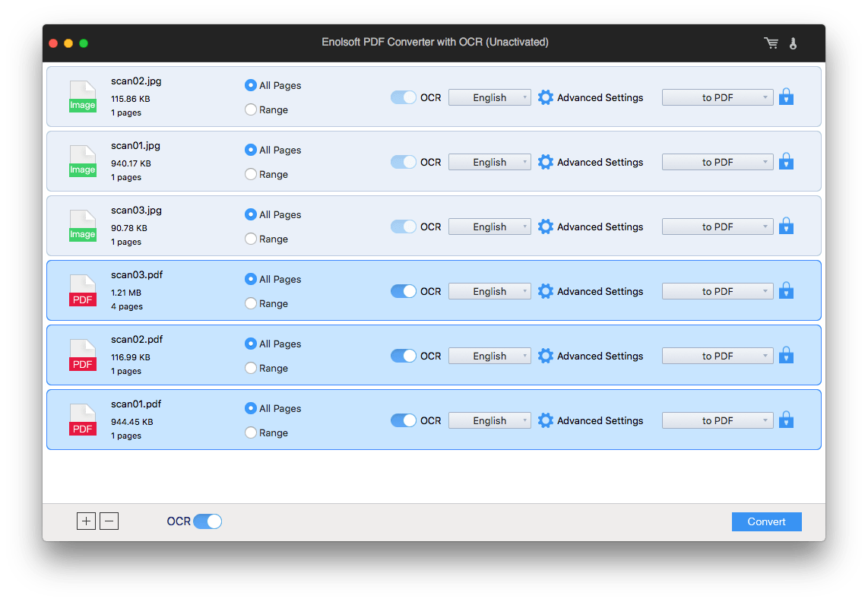Open English language dropdown for scan01.pdf
Screen dimensions: 868x602
pos(489,420)
